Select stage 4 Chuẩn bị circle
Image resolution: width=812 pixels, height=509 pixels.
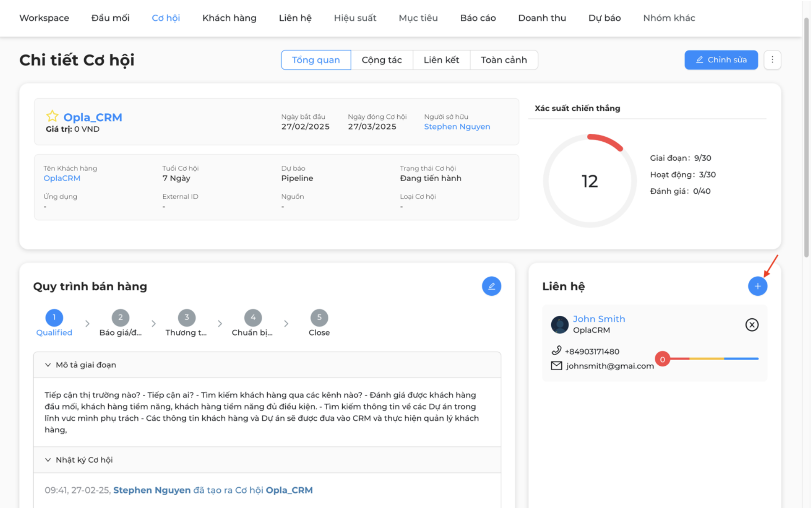click(253, 317)
